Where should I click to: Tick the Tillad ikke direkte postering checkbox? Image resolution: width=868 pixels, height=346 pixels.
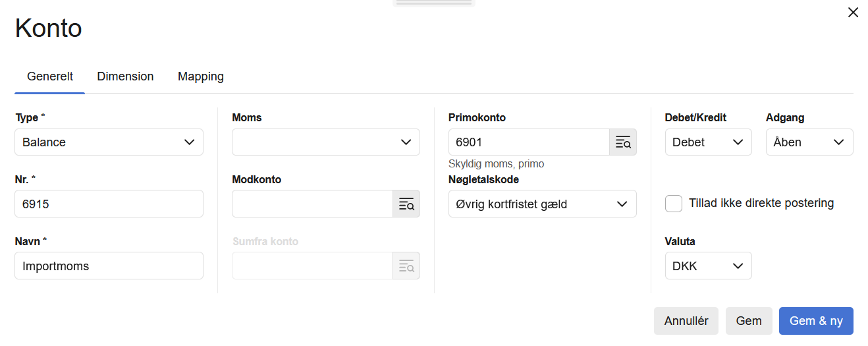coord(674,204)
